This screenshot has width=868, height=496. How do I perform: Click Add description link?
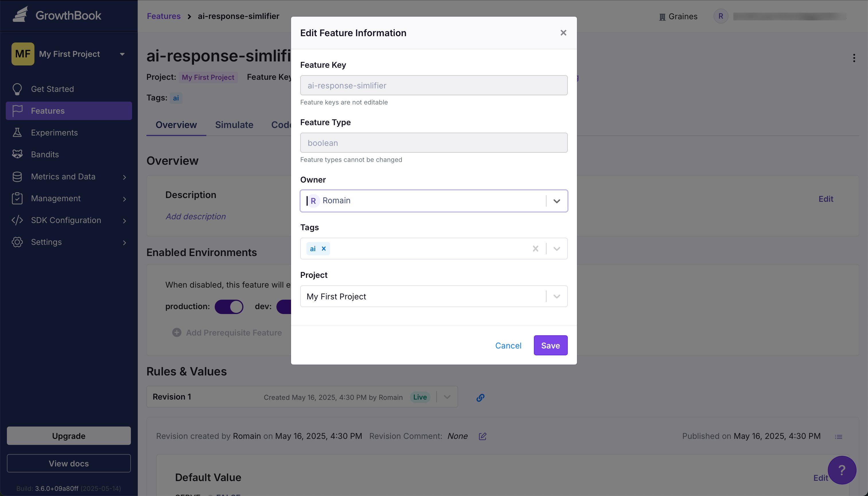(195, 216)
